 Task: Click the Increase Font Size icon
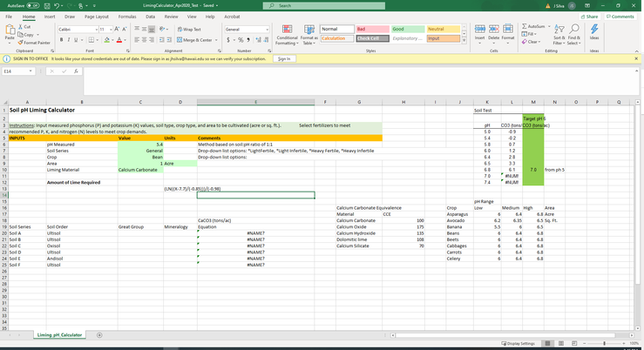coord(117,29)
